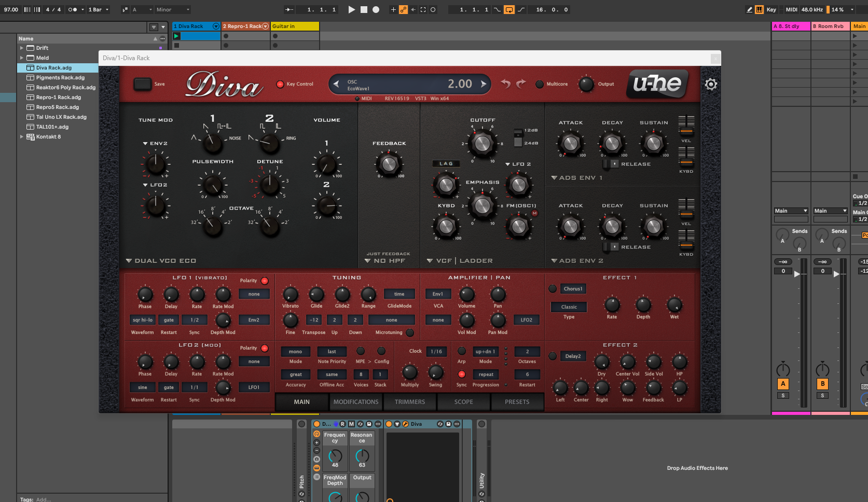Toggle the Microtuning on/off button
The width and height of the screenshot is (868, 502).
tap(410, 332)
